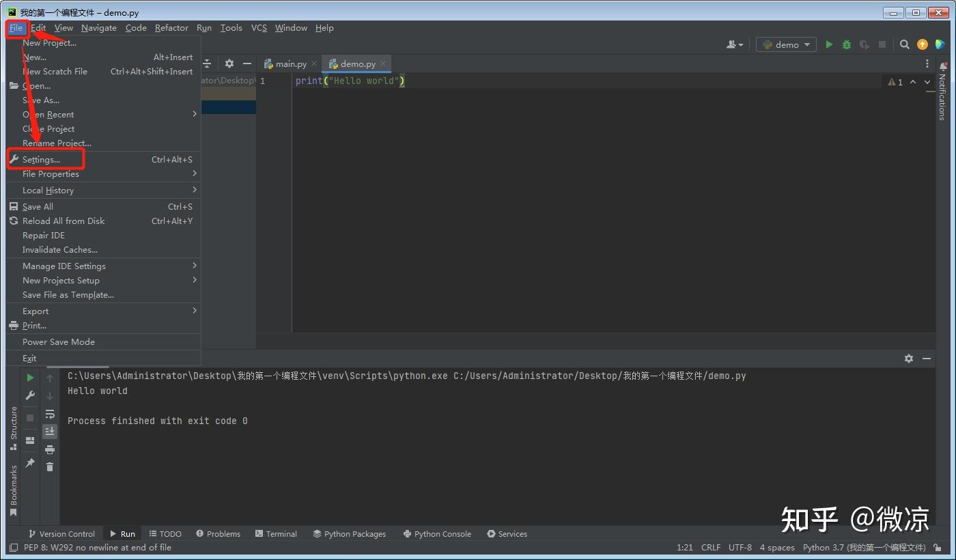This screenshot has height=560, width=956.
Task: Open Python Packages tool window
Action: coord(349,534)
